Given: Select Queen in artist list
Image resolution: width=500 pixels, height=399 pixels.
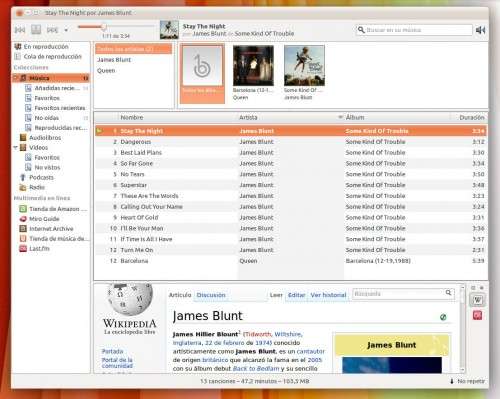Looking at the screenshot, I should (106, 71).
